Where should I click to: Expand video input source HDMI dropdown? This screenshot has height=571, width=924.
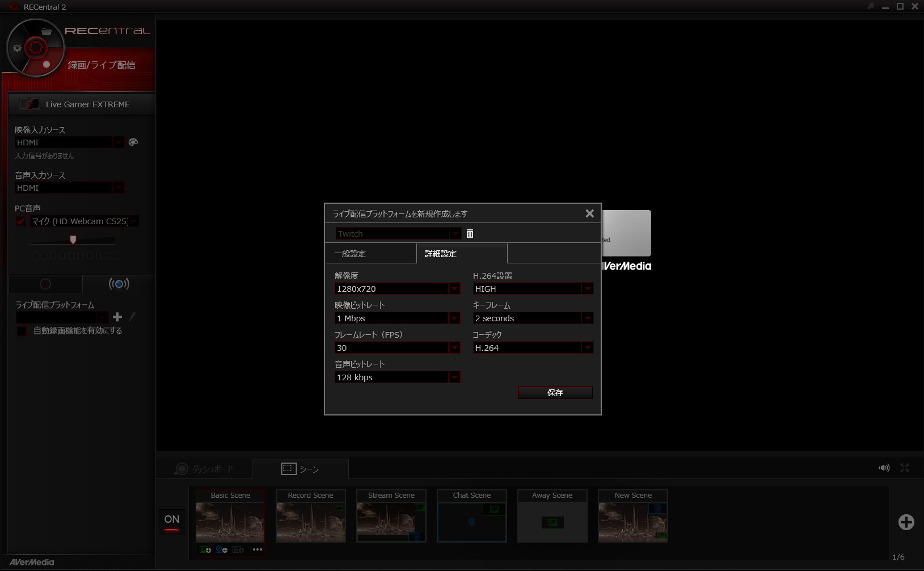pyautogui.click(x=118, y=142)
